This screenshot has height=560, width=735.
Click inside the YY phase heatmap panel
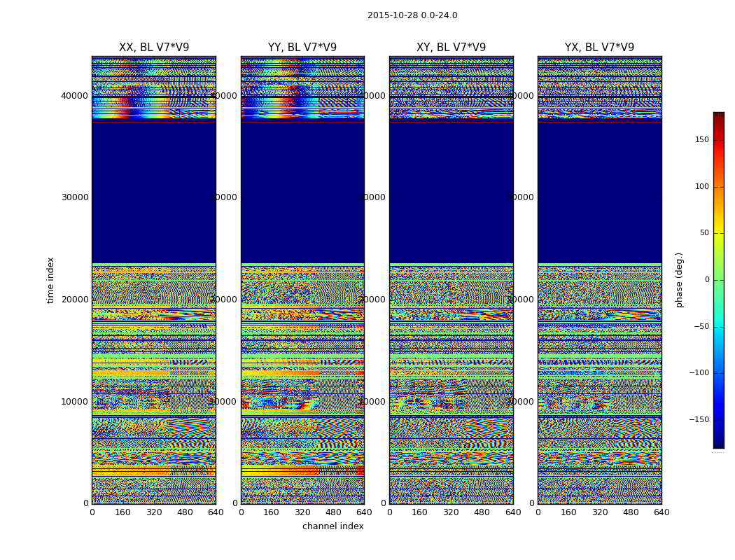click(302, 280)
